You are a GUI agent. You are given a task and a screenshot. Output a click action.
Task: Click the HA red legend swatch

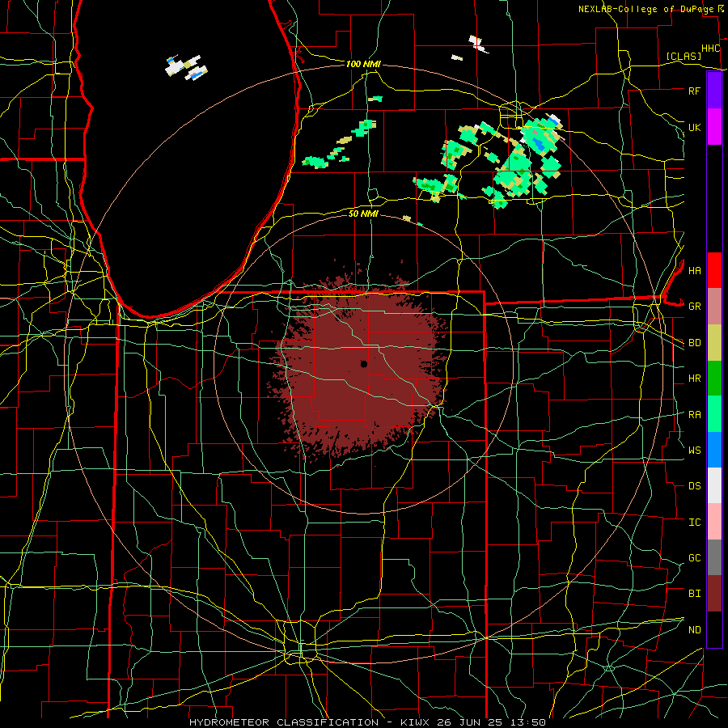click(x=714, y=270)
